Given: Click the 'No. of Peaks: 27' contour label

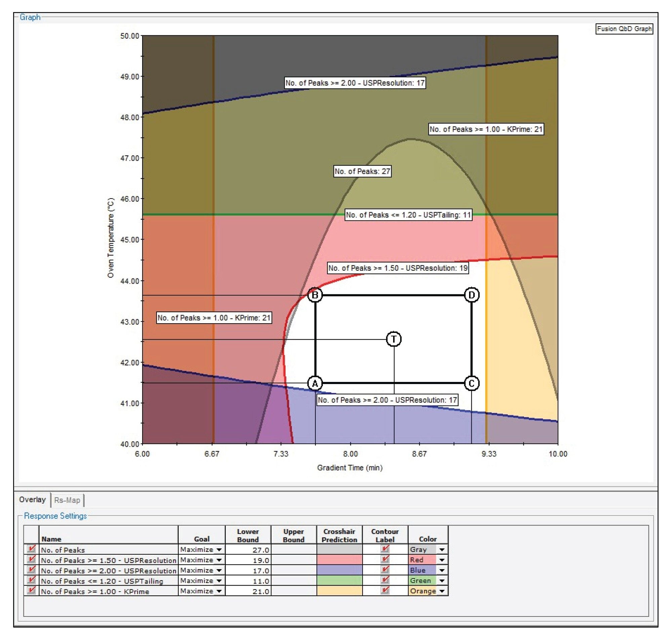Looking at the screenshot, I should (363, 171).
